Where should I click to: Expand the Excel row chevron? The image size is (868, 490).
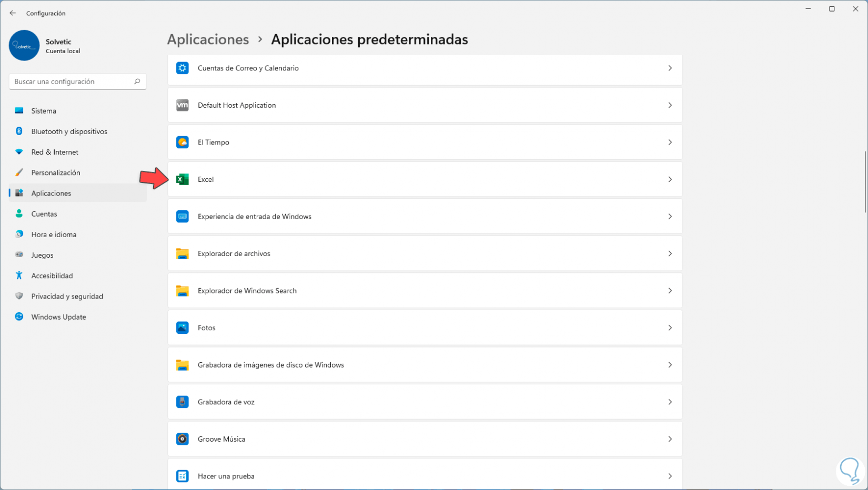[x=670, y=179]
